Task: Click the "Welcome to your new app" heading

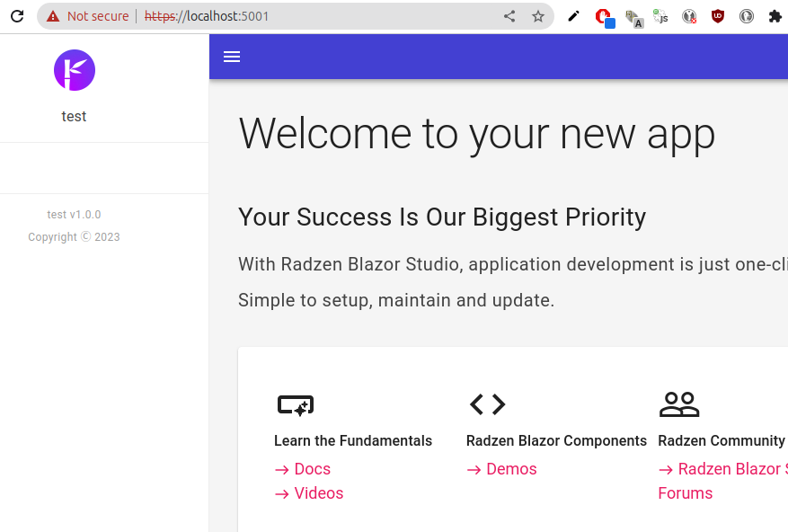Action: 476,134
